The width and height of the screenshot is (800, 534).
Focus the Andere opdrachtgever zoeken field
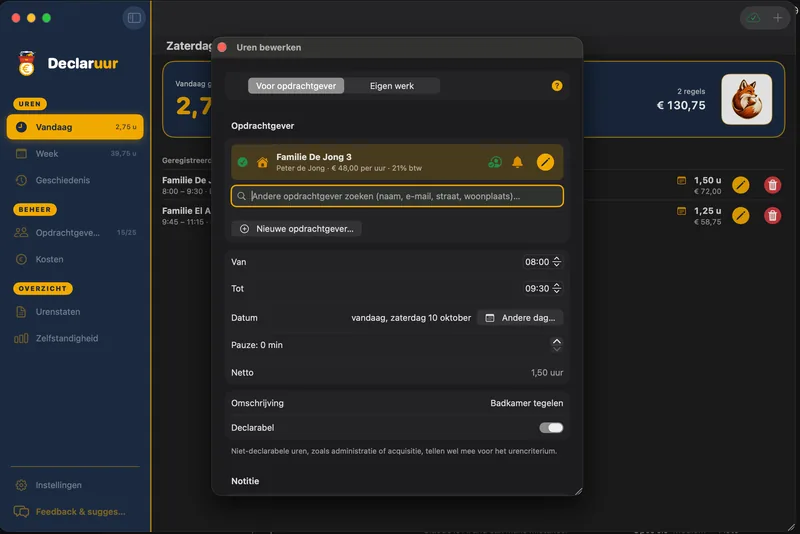(x=397, y=196)
